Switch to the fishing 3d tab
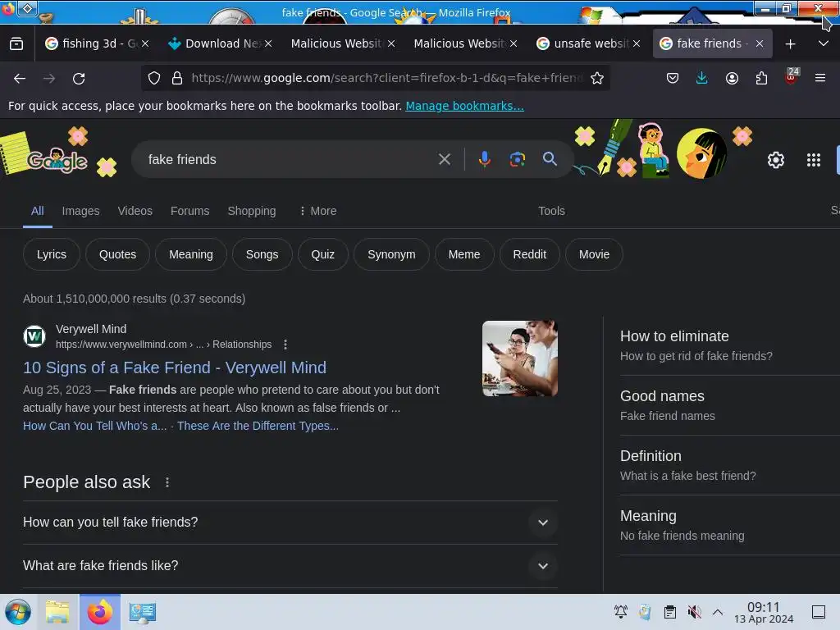Viewport: 840px width, 630px height. (x=90, y=44)
